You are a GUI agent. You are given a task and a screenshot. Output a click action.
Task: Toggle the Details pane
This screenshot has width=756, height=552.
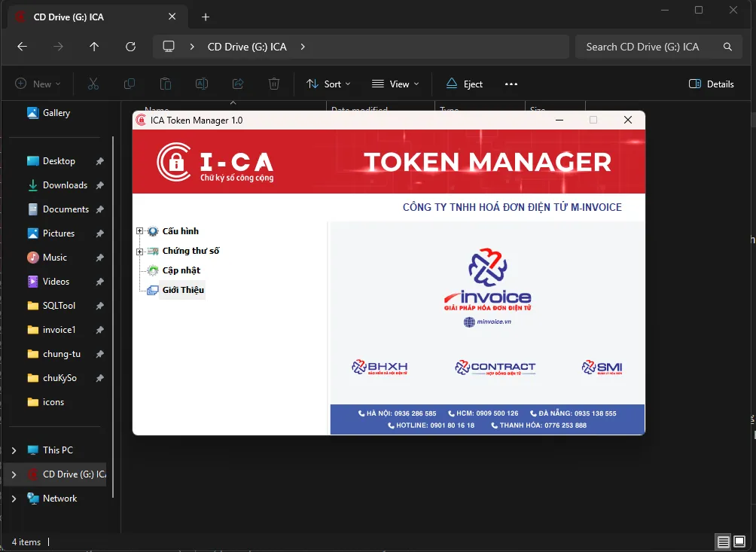[x=712, y=84]
